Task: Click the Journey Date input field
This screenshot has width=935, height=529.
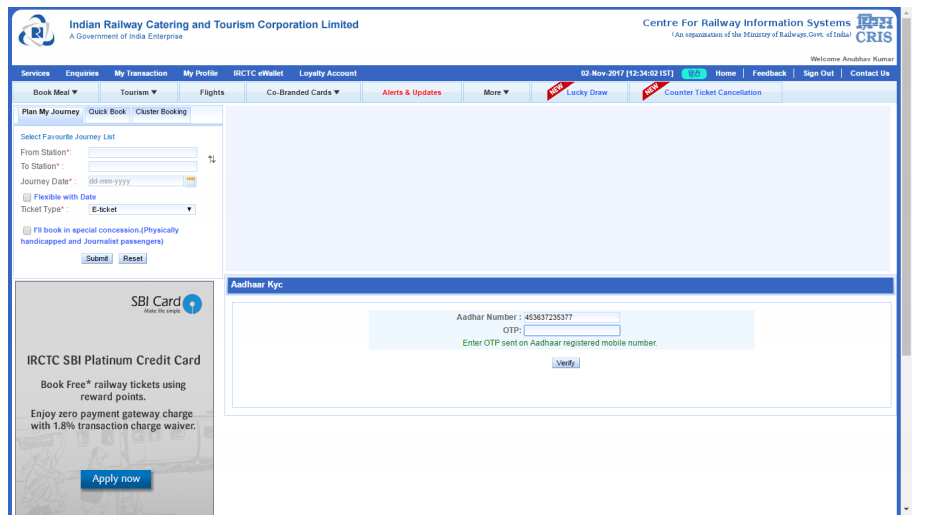Action: pyautogui.click(x=135, y=181)
